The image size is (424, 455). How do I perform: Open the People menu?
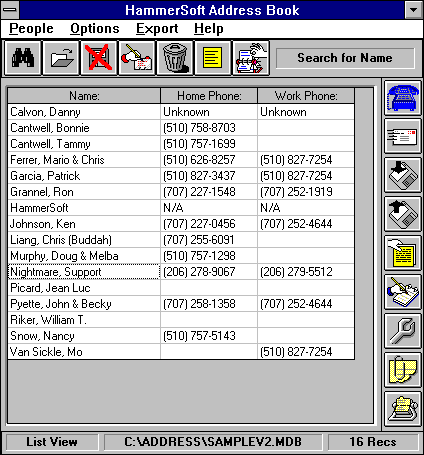pos(31,29)
